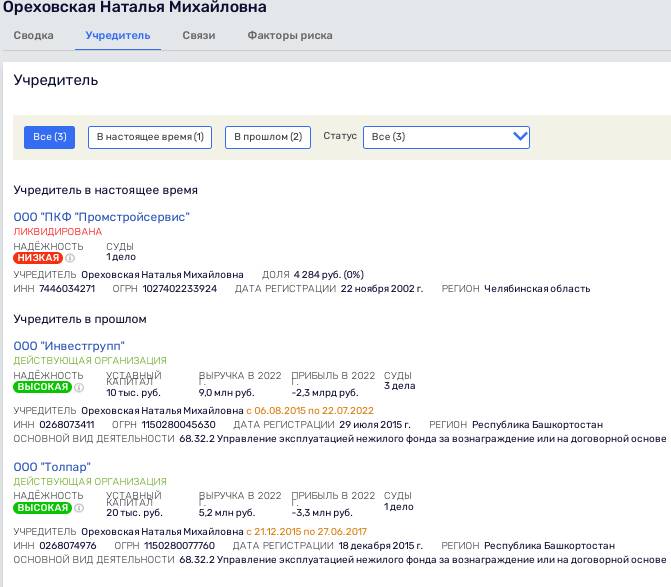Click info icon beside Толпар ВЫСОКАЯ badge

(x=79, y=508)
